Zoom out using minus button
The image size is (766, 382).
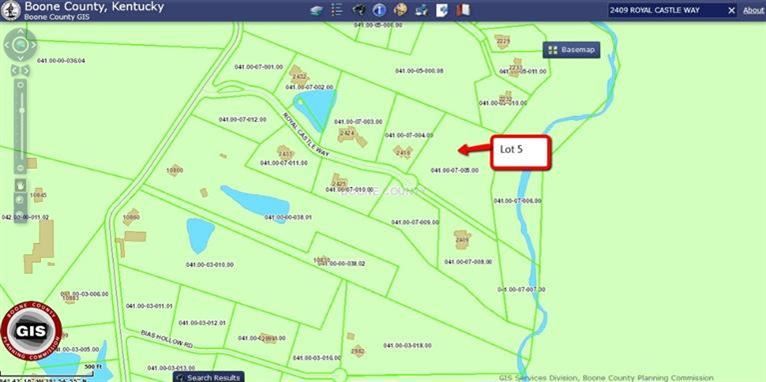click(21, 168)
